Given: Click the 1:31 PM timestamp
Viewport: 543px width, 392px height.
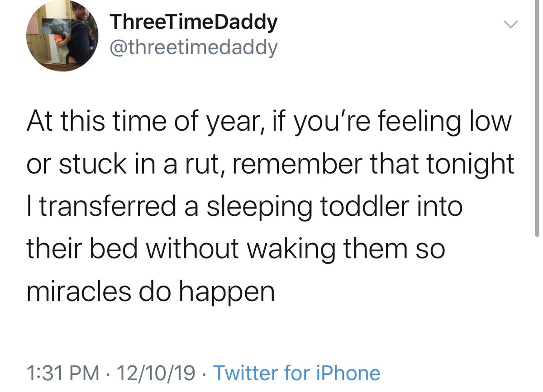Looking at the screenshot, I should [63, 373].
